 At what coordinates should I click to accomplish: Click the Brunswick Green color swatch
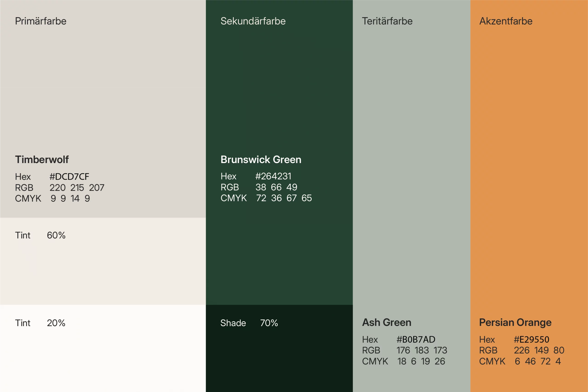(x=279, y=100)
